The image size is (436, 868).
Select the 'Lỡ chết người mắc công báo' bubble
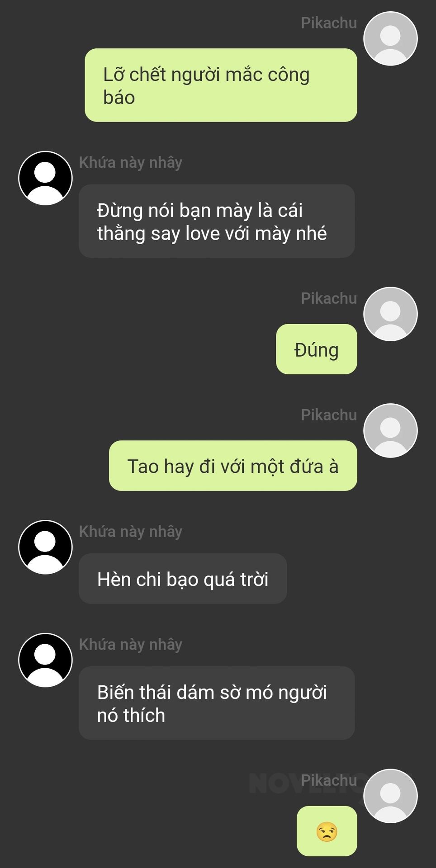[x=221, y=85]
